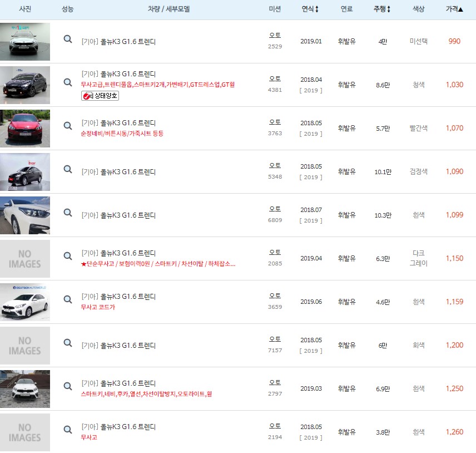Open thumbnail of the 검정색 K3 car

coord(25,172)
